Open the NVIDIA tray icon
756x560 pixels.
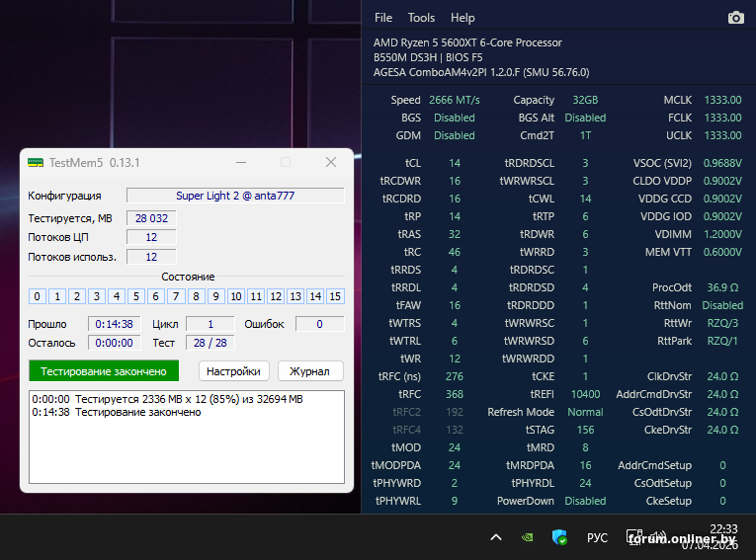coord(529,537)
